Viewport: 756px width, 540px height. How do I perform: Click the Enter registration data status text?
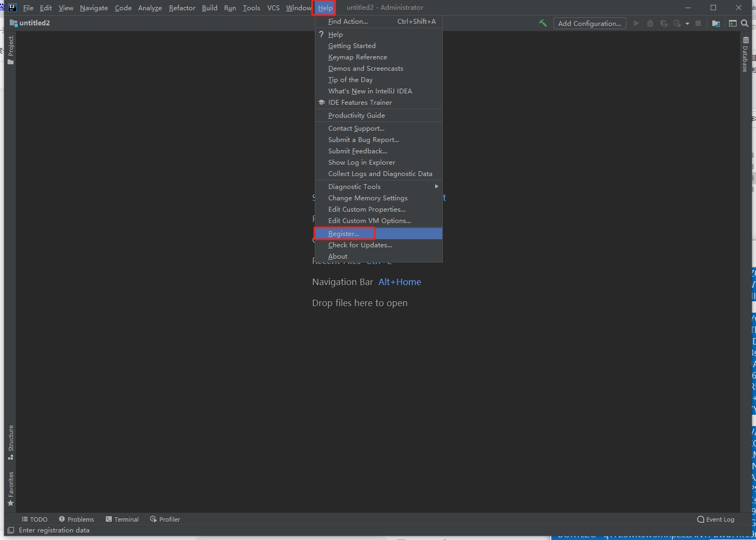point(54,530)
